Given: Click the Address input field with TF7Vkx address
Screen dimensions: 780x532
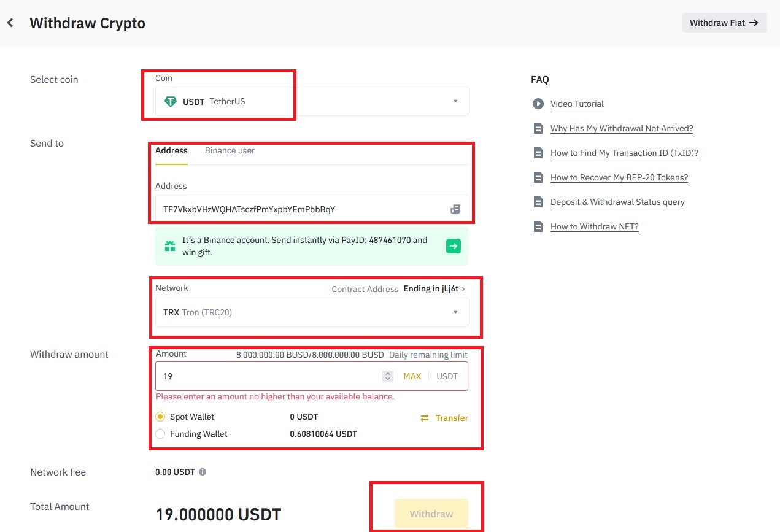Looking at the screenshot, I should click(312, 209).
